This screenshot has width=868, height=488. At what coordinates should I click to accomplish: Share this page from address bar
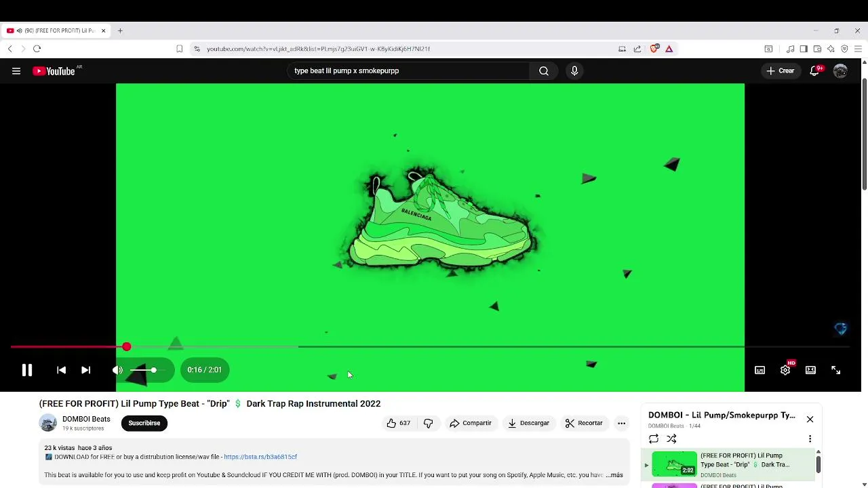637,49
